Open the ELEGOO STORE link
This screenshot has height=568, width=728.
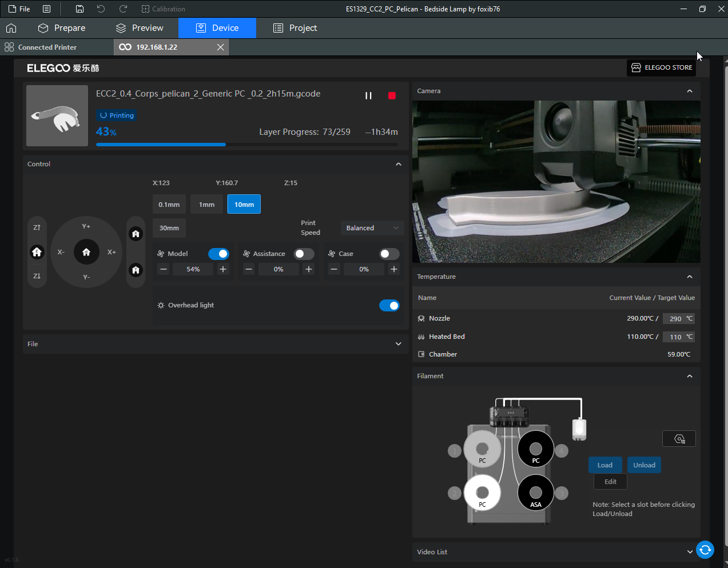662,67
